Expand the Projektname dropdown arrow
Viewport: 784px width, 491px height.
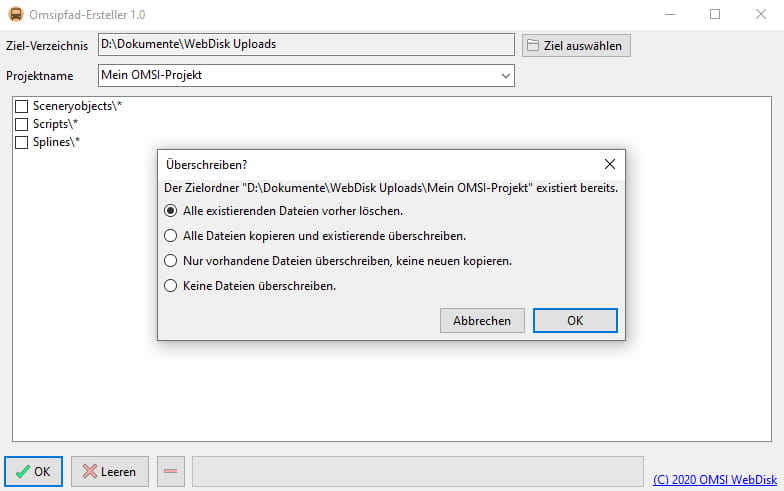pos(503,75)
